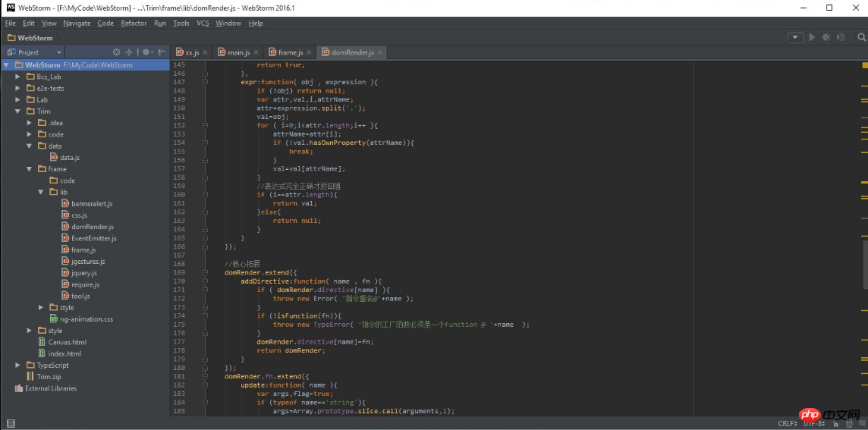Open the File menu
The height and width of the screenshot is (430, 868).
11,24
